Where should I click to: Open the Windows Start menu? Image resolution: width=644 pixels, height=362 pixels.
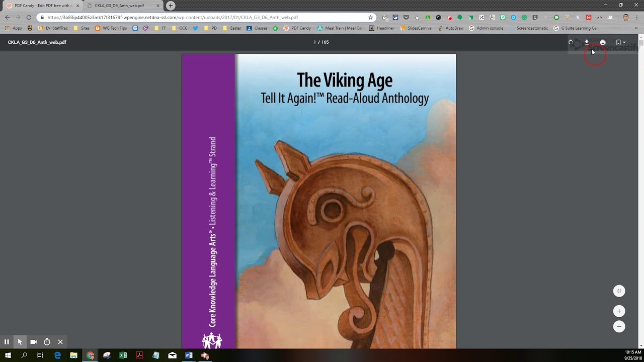[8, 355]
